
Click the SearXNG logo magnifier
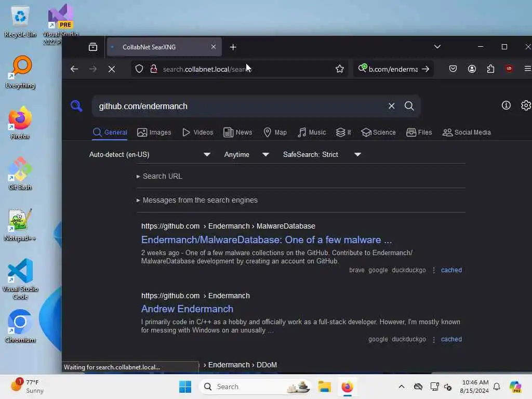tap(76, 106)
